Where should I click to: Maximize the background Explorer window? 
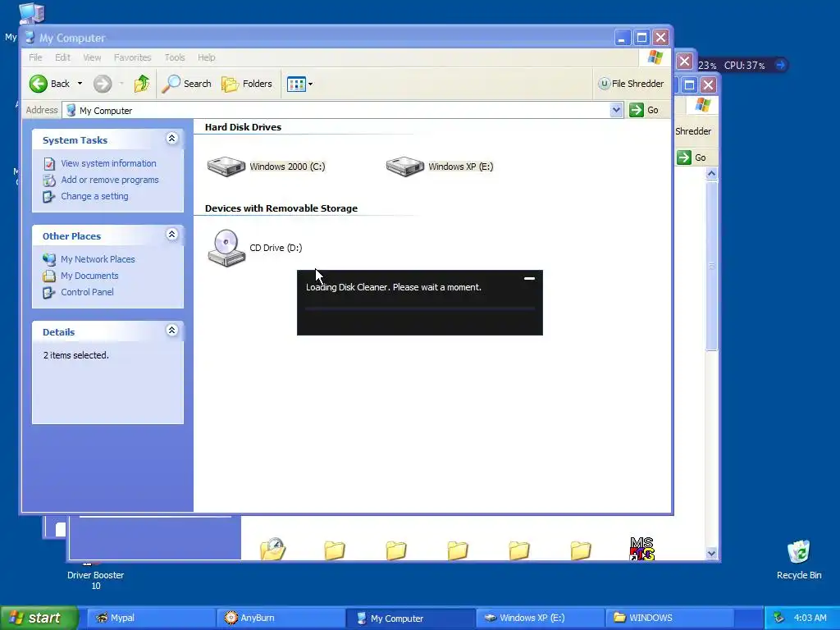pos(689,84)
